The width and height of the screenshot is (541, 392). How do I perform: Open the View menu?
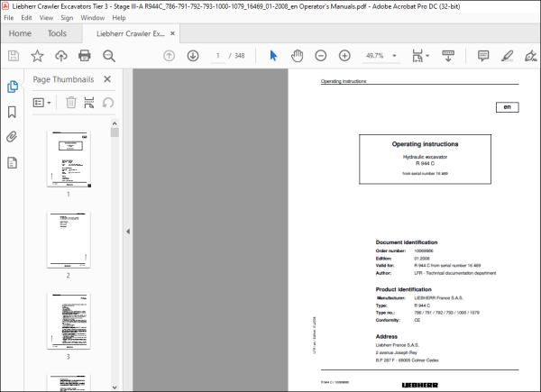tap(46, 18)
